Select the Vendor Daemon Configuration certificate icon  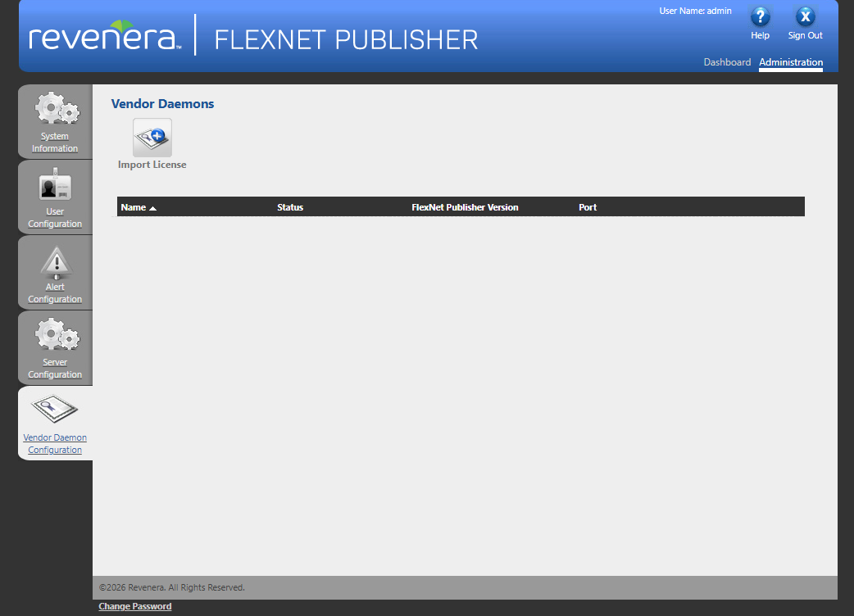point(54,409)
